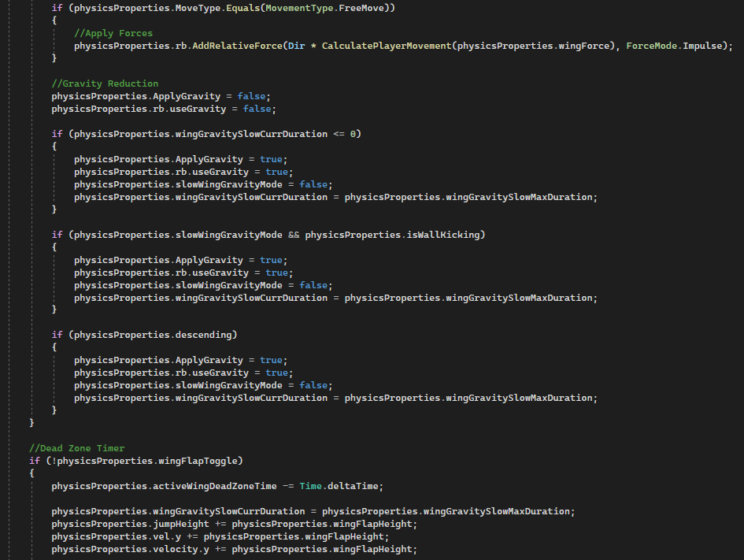This screenshot has height=560, width=744.
Task: Click the activeWingDeadZoneTime field
Action: click(x=214, y=486)
